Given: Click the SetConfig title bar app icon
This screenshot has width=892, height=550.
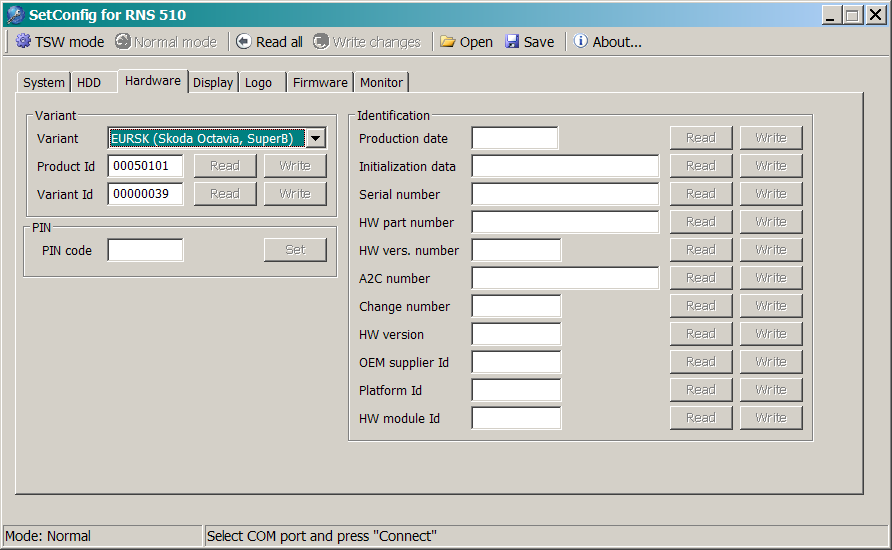Looking at the screenshot, I should click(x=15, y=14).
